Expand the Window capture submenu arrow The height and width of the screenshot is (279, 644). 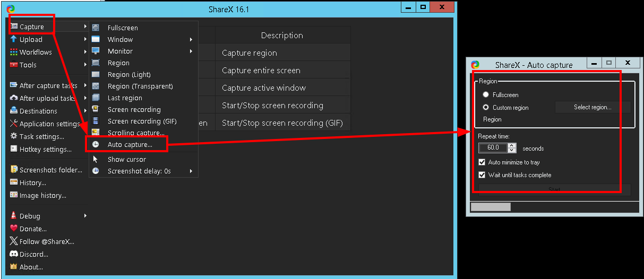[191, 39]
